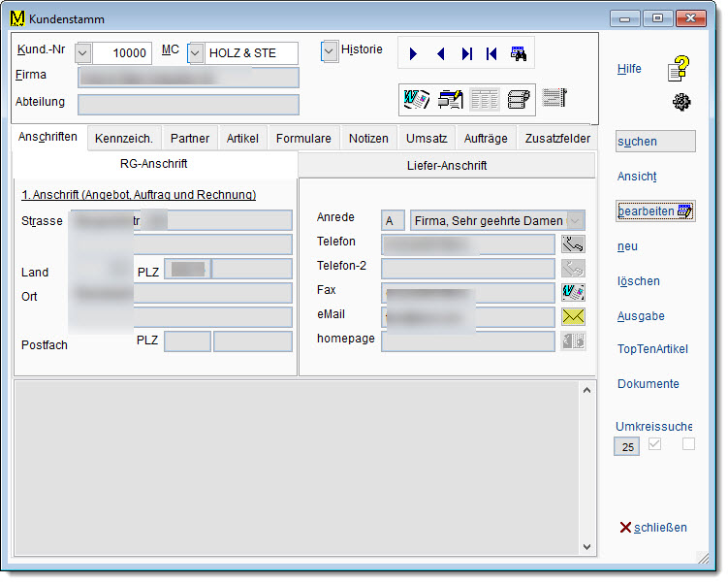The width and height of the screenshot is (728, 583).
Task: Click into the Abteilung input field
Action: tap(188, 105)
